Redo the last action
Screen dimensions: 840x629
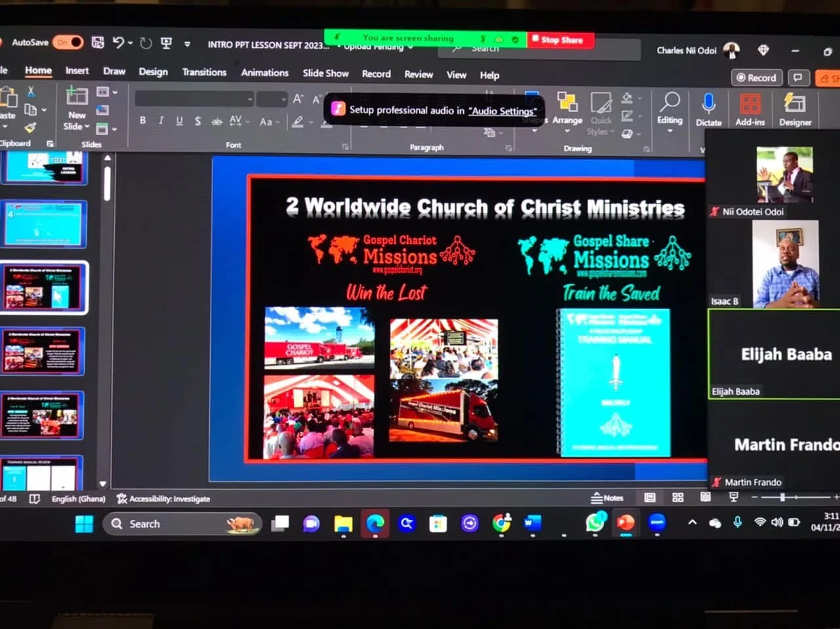(x=146, y=43)
